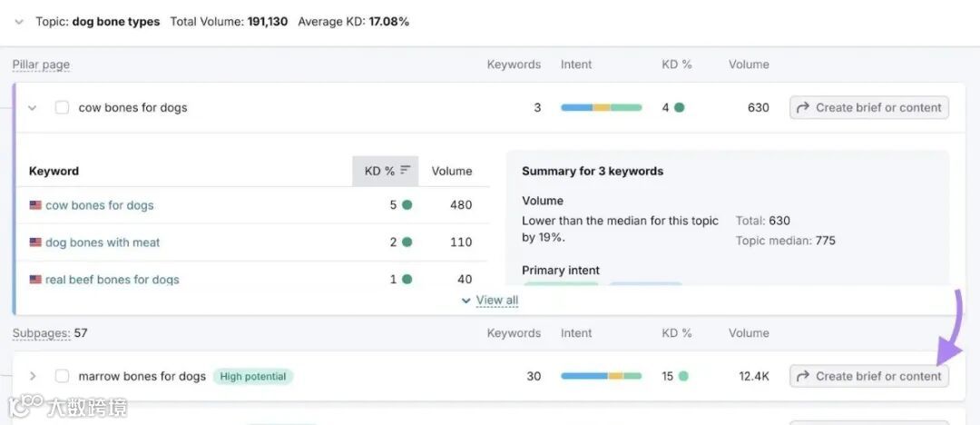980x425 pixels.
Task: Select the marrow bones for dogs checkbox
Action: (62, 376)
